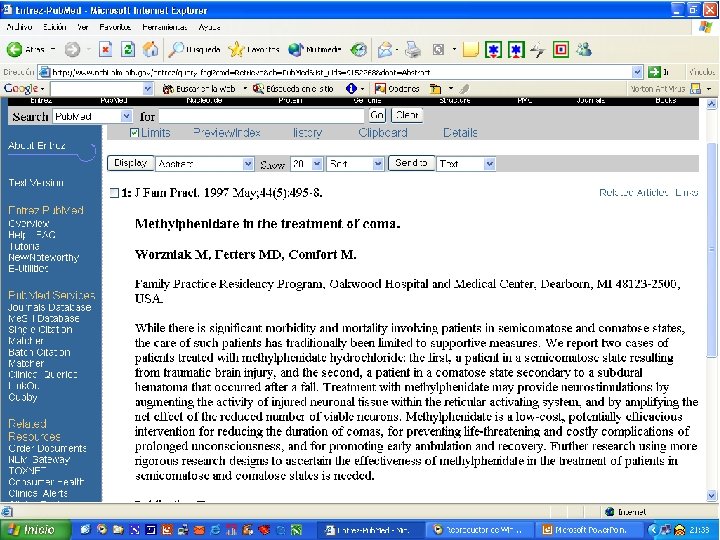This screenshot has width=720, height=540.
Task: Click the Norton AntiVirus toolbar icon
Action: [696, 89]
